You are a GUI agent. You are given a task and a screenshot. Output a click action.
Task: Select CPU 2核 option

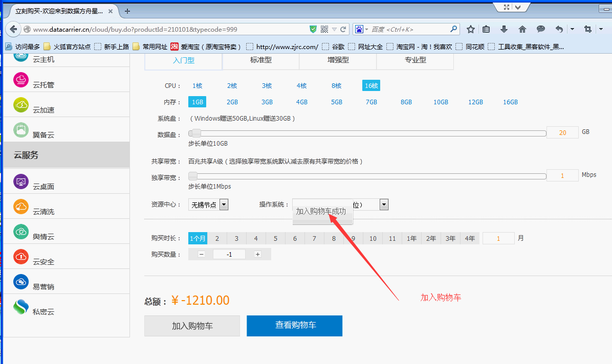[232, 86]
